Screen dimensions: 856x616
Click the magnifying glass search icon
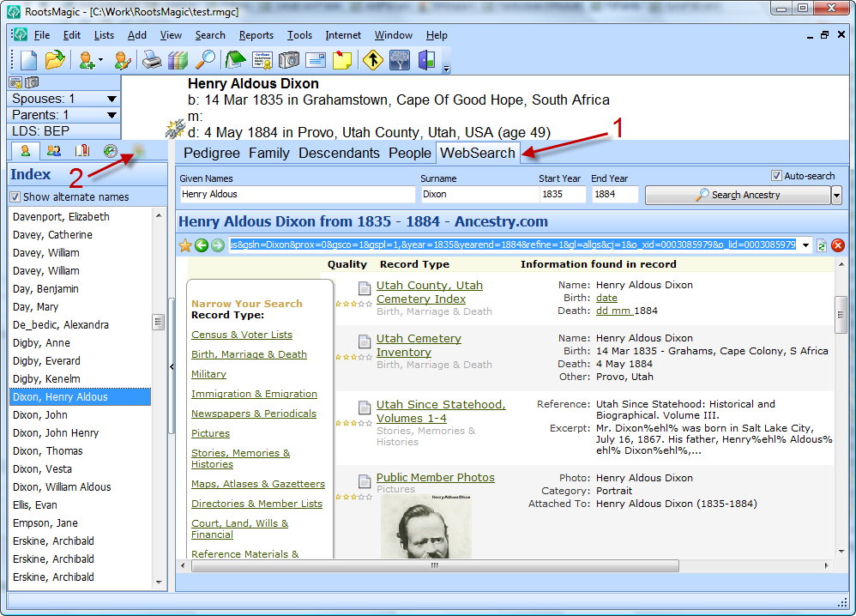click(205, 59)
